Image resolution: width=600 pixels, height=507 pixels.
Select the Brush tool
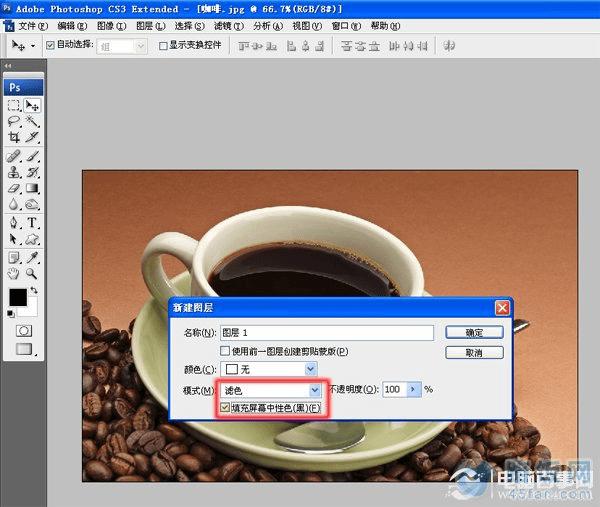pos(33,156)
